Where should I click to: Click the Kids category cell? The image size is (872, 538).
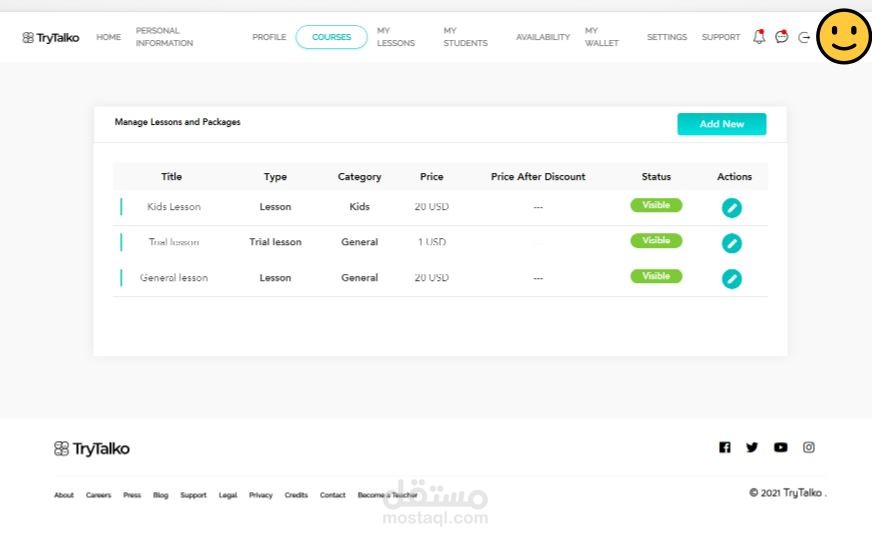(359, 206)
